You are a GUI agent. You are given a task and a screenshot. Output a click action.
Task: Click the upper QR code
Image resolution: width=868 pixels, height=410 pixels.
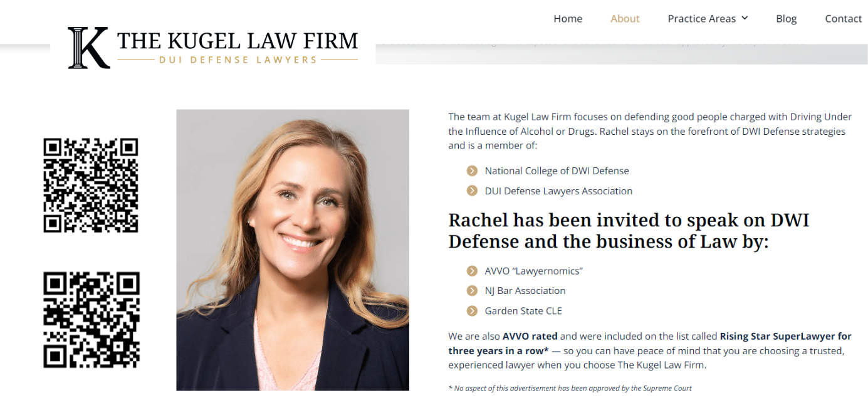[x=91, y=186]
